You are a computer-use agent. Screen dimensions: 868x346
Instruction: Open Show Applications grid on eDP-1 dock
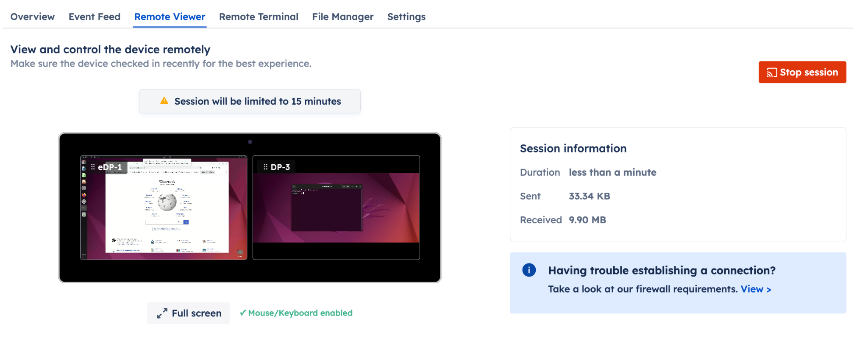84,256
